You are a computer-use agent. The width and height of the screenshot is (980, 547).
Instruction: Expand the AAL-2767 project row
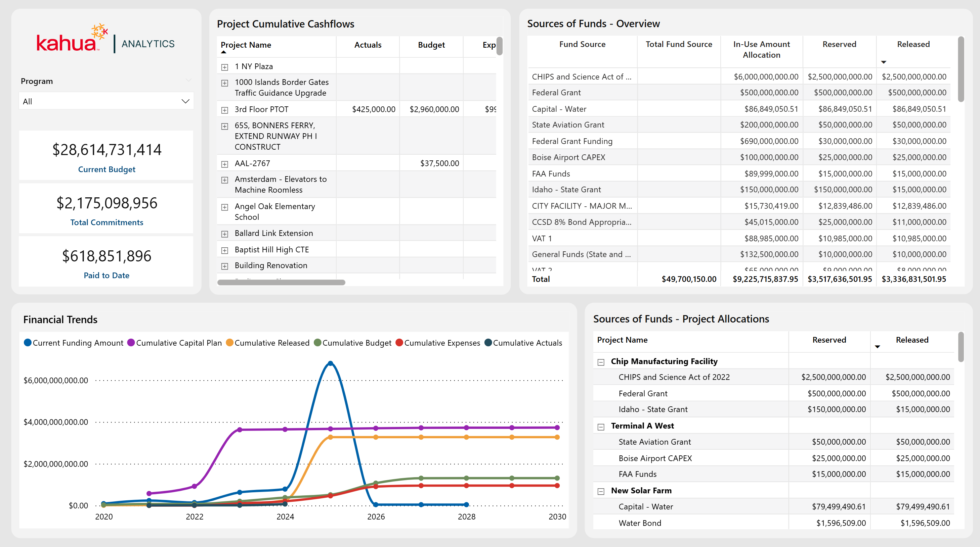click(x=225, y=164)
